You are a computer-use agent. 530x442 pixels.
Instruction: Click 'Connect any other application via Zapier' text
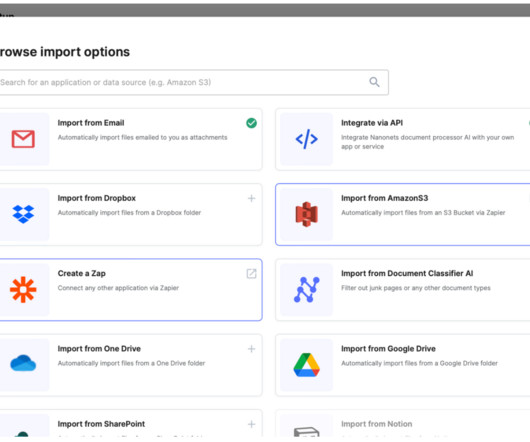[118, 288]
